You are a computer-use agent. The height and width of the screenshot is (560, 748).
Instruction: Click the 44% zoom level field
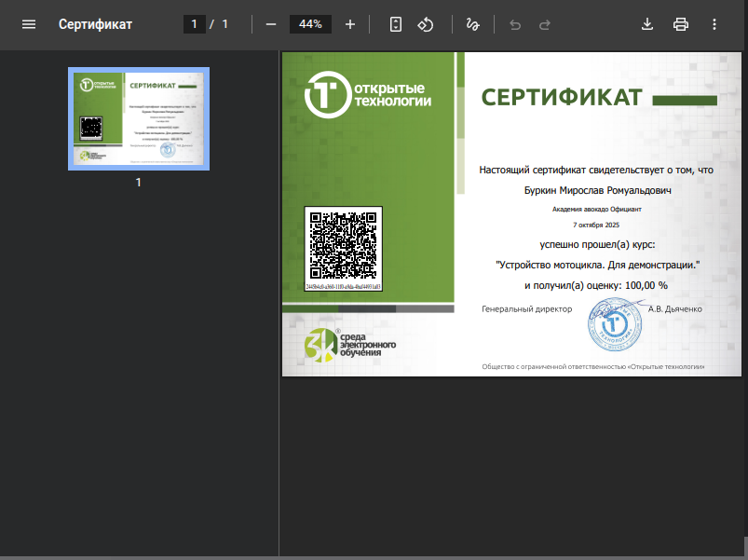coord(310,24)
